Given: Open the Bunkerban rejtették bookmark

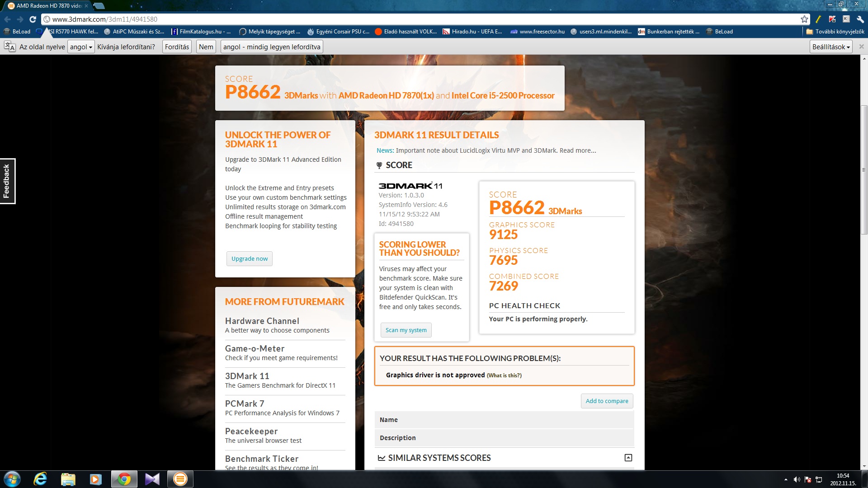Looking at the screenshot, I should [x=669, y=32].
